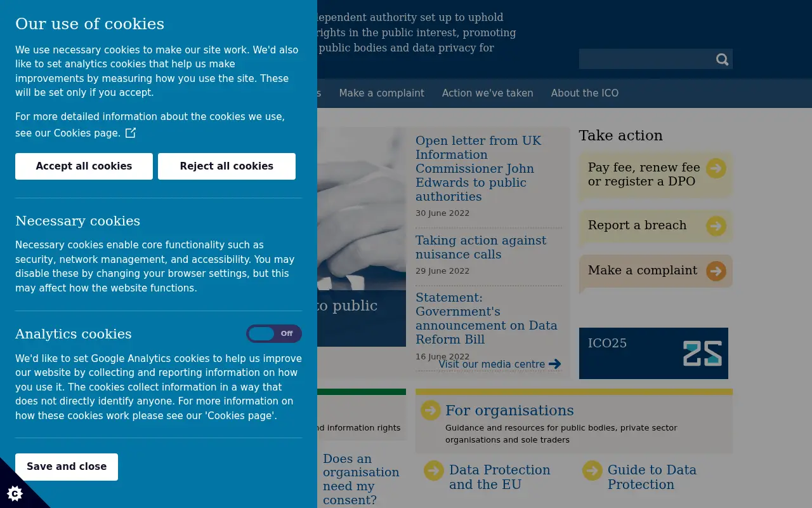Click arrow icon next to Guide to Data Protection
The height and width of the screenshot is (508, 812).
click(593, 471)
